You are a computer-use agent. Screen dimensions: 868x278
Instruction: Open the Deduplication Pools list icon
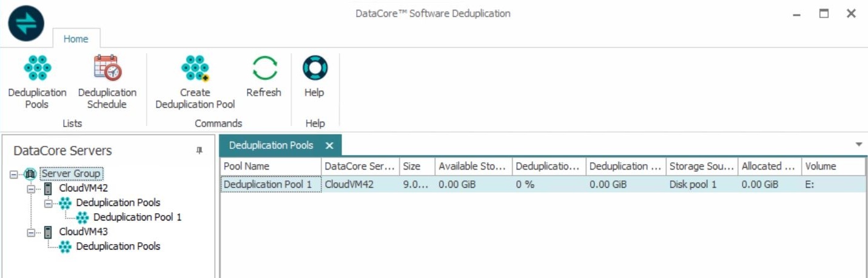37,68
